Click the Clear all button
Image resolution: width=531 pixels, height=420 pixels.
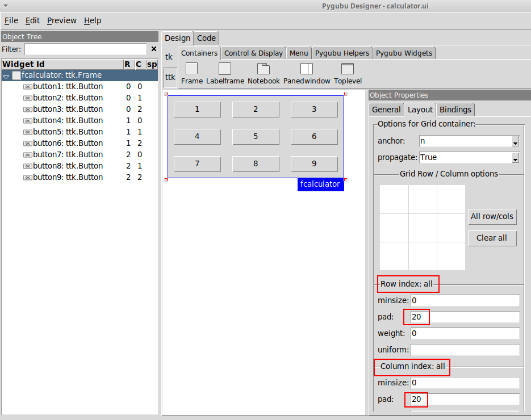pos(492,238)
